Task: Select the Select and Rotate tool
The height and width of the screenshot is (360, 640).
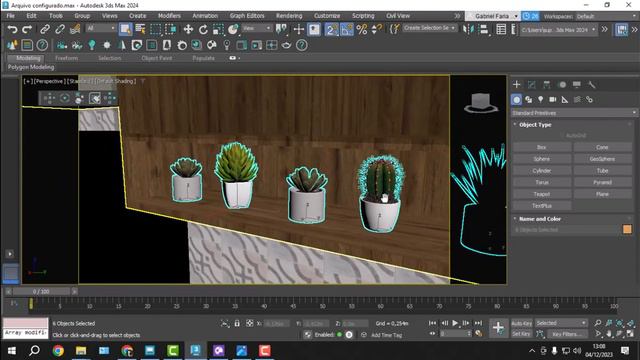Action: [203, 29]
